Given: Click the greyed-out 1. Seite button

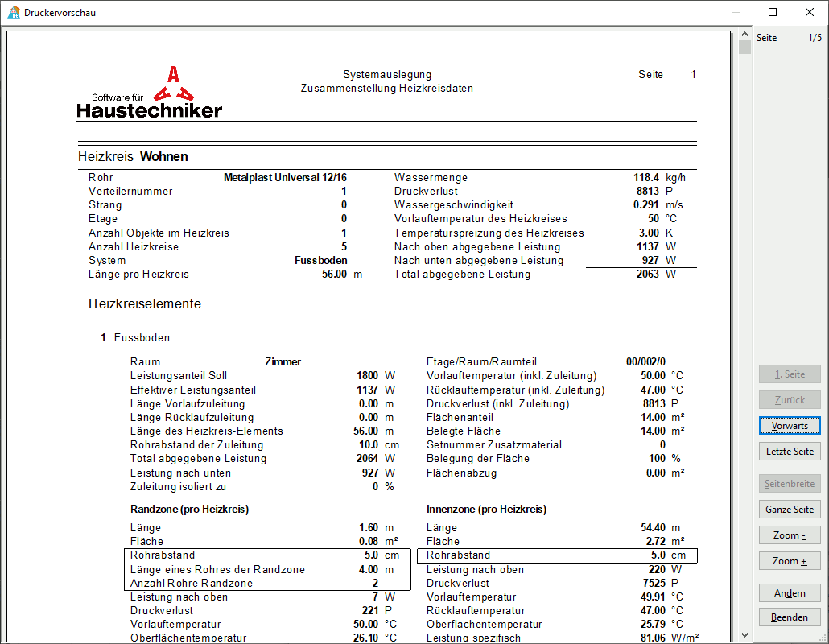Looking at the screenshot, I should (x=790, y=374).
